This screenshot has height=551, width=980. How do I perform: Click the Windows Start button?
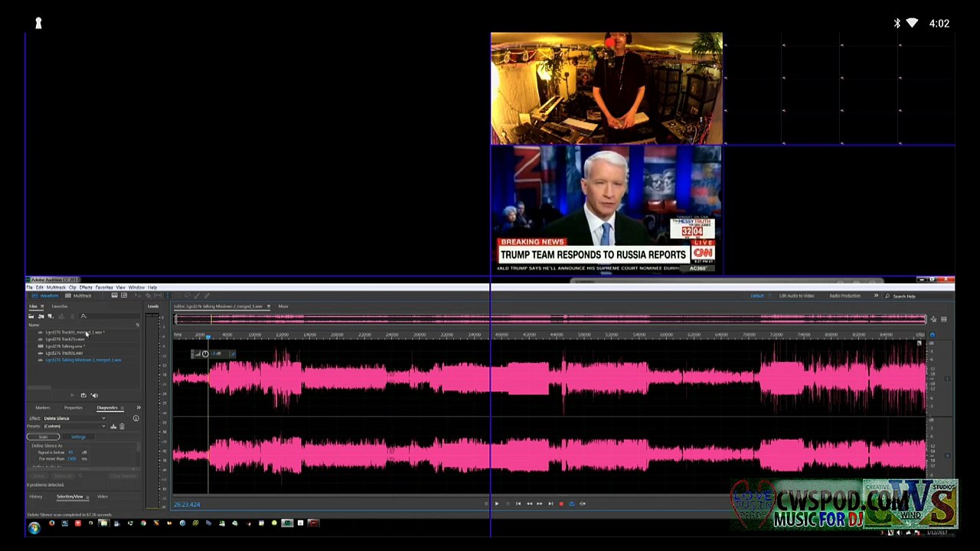34,527
